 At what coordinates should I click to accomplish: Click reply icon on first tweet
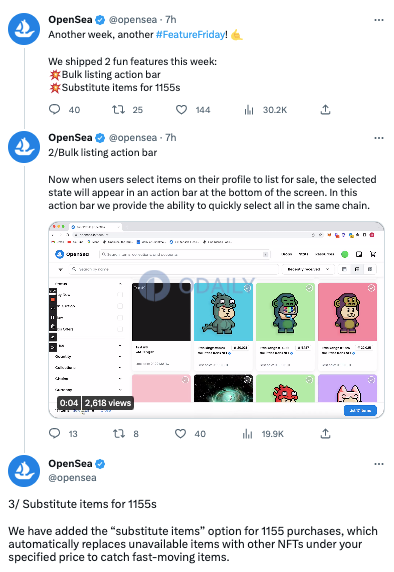tap(54, 109)
